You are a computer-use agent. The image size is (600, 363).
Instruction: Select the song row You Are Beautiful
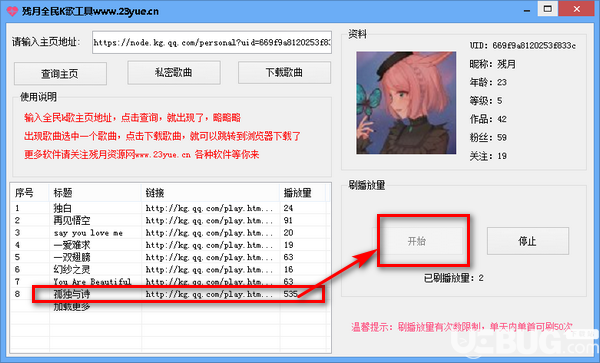pyautogui.click(x=170, y=282)
